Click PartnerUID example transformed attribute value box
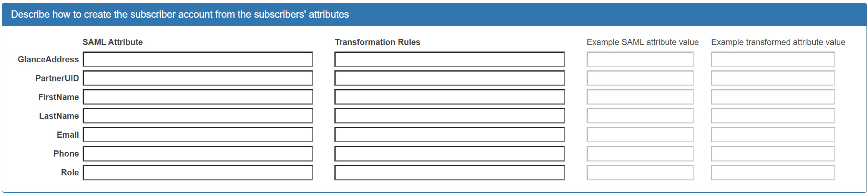868x195 pixels. point(773,78)
